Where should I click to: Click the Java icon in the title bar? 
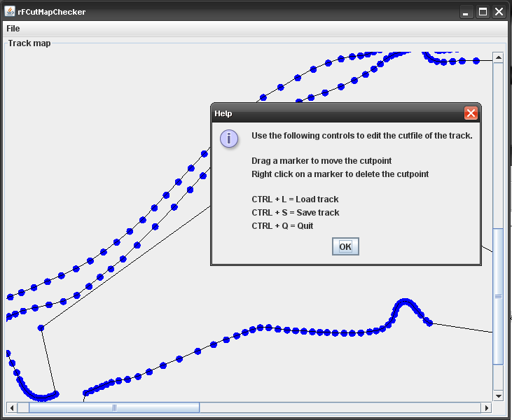(10, 11)
